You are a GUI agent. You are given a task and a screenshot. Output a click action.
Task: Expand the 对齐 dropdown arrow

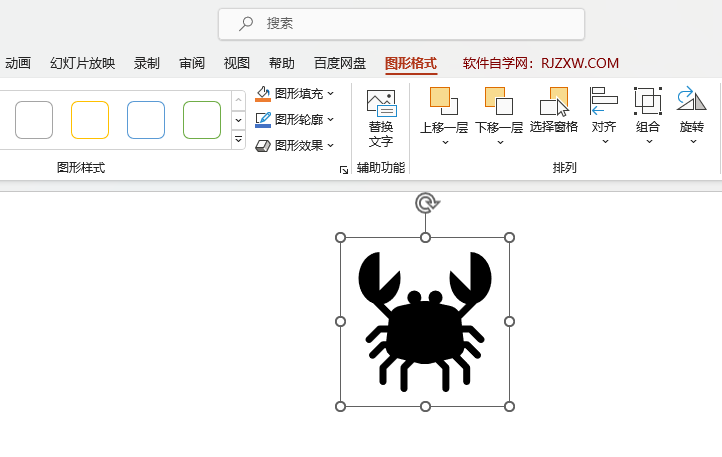(x=605, y=141)
